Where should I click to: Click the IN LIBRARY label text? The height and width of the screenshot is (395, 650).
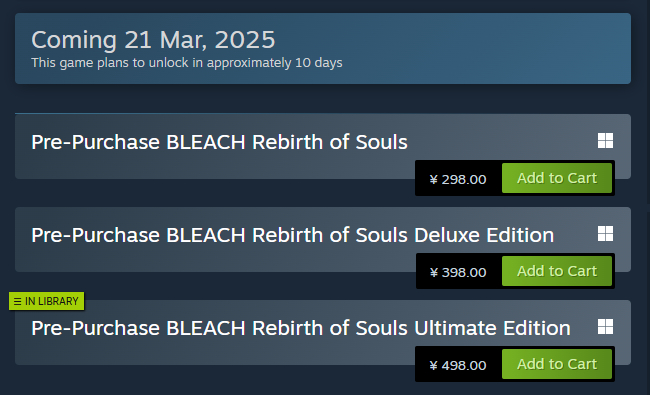tap(51, 301)
